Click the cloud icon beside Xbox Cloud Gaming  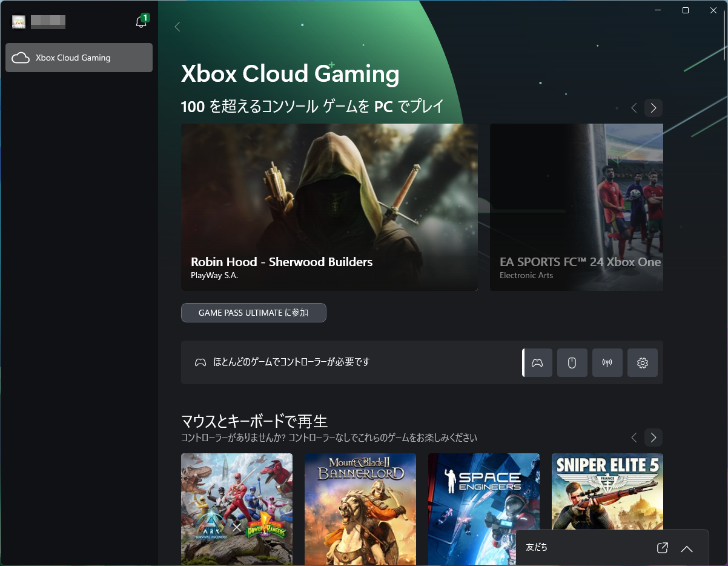(x=21, y=58)
